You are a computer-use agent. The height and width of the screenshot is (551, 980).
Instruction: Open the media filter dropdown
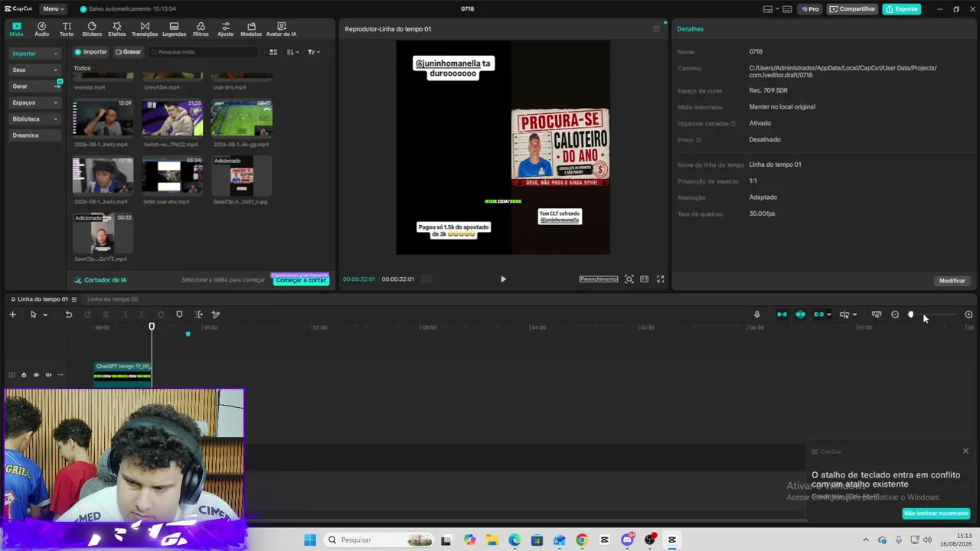[x=314, y=52]
